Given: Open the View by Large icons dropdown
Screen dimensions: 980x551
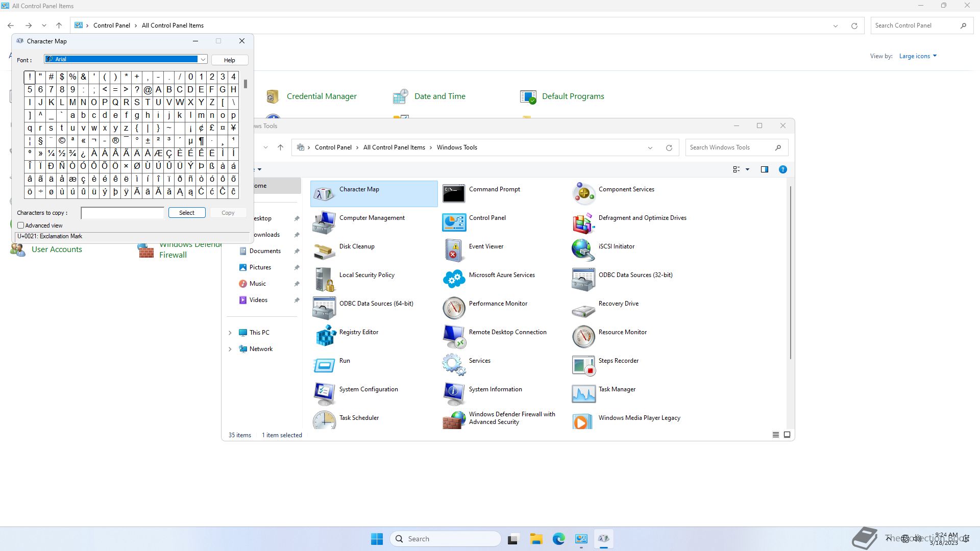Looking at the screenshot, I should (x=917, y=56).
